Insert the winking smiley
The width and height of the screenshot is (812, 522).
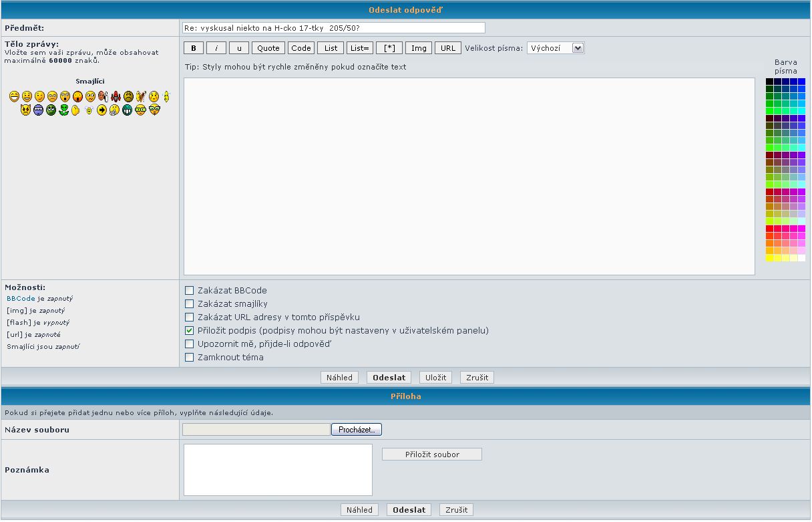(x=39, y=97)
